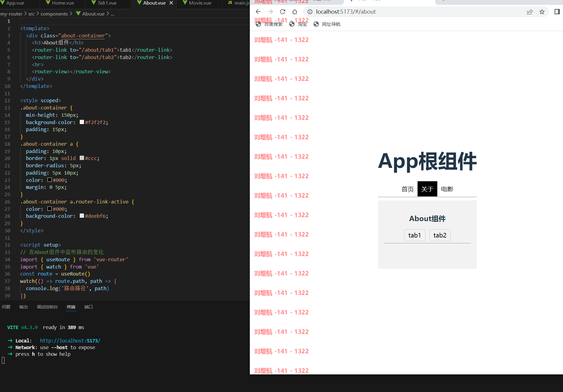The width and height of the screenshot is (563, 392).
Task: Open tab2 in About component
Action: pos(440,235)
